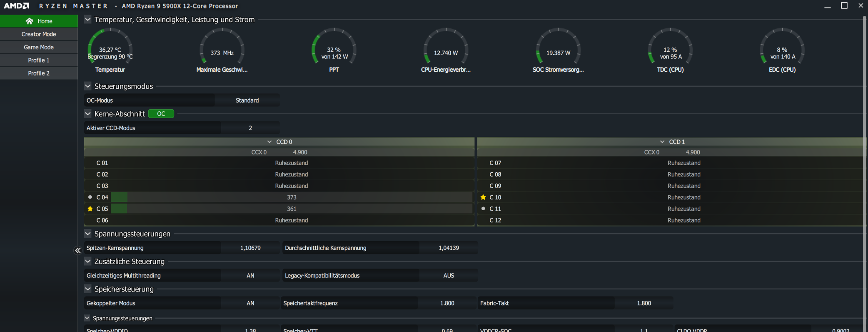Collapse the Kerne-Abschnitt section chevron
Image resolution: width=868 pixels, height=332 pixels.
[88, 113]
